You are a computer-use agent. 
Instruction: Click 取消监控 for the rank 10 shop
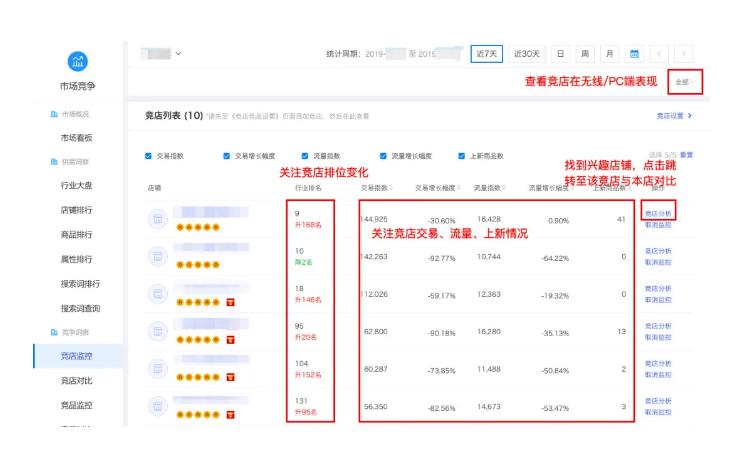coord(658,262)
